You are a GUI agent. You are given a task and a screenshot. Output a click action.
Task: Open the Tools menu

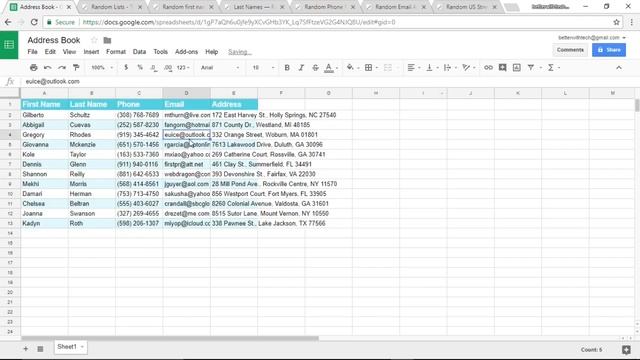point(160,52)
